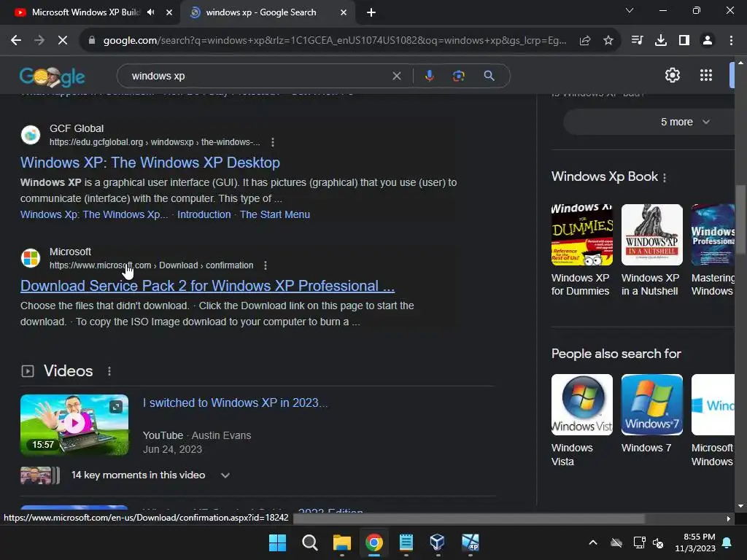Click the horizontal scrollbar thumb
747x560 pixels.
(x=469, y=518)
